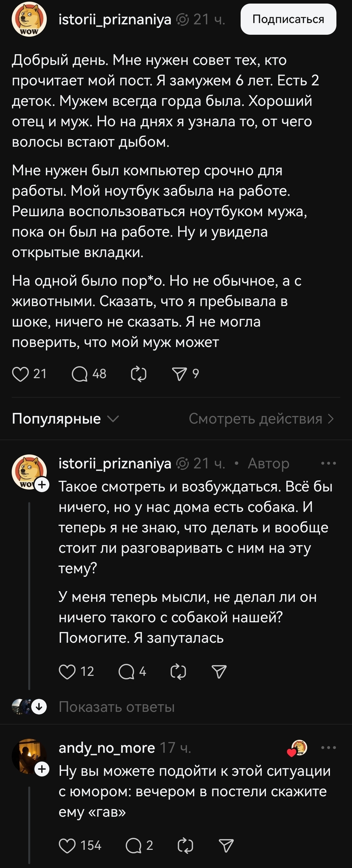Viewport: 352px width, 868px height.
Task: Follow andy_no_more via plus badge
Action: (x=42, y=769)
